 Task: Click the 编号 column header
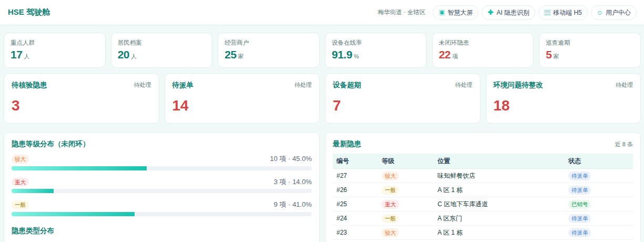point(343,161)
